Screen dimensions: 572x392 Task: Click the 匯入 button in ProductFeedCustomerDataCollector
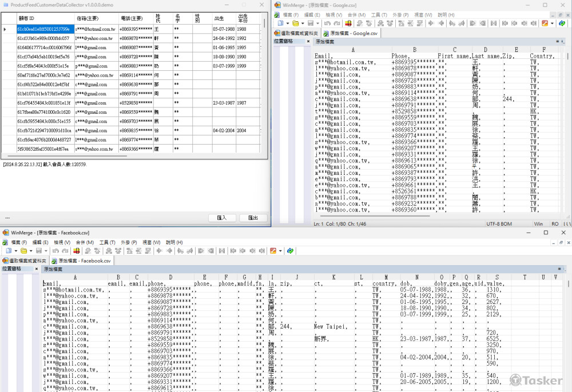click(222, 217)
